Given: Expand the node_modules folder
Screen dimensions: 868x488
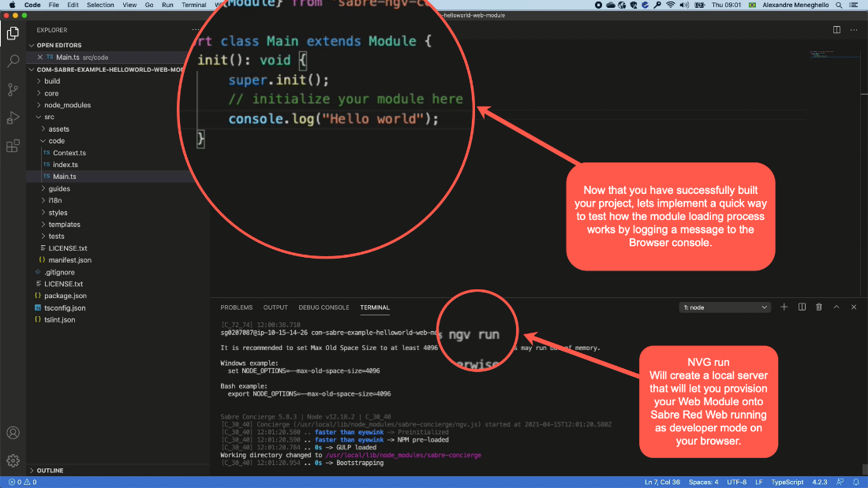Looking at the screenshot, I should tap(68, 105).
